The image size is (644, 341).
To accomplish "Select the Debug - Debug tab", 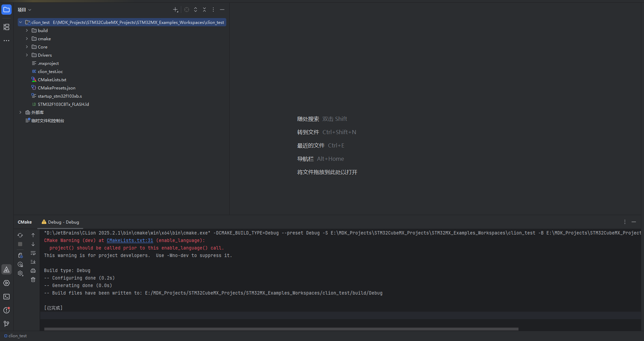I will coord(60,222).
